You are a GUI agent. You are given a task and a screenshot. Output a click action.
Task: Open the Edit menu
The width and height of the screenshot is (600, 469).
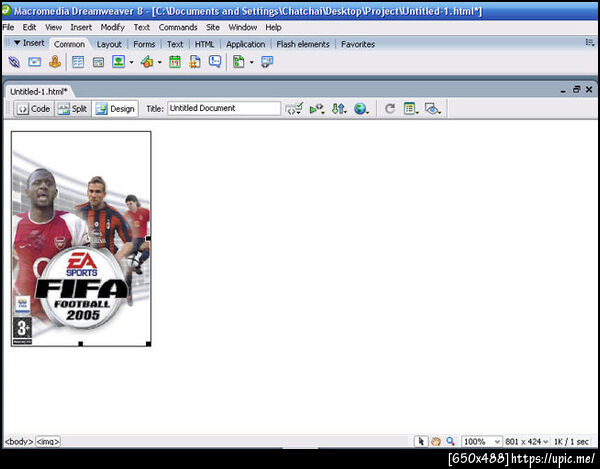[29, 27]
